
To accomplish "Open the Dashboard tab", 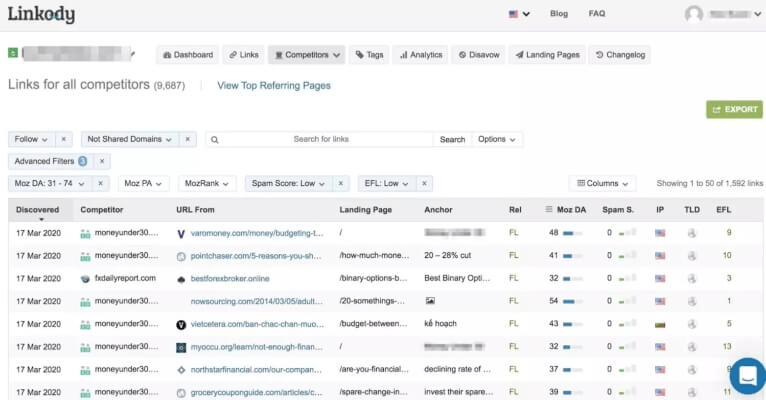I will pyautogui.click(x=188, y=55).
